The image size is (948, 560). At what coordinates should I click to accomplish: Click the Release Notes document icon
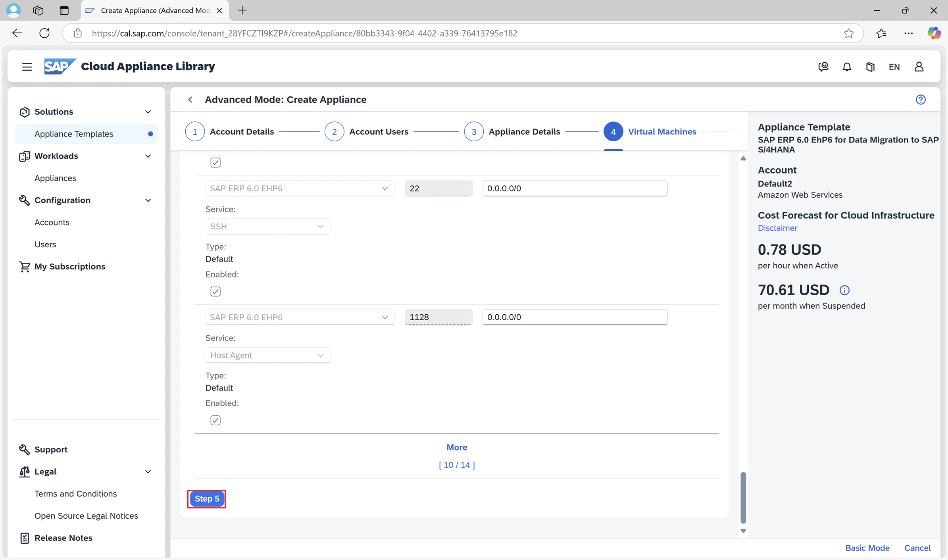tap(25, 538)
